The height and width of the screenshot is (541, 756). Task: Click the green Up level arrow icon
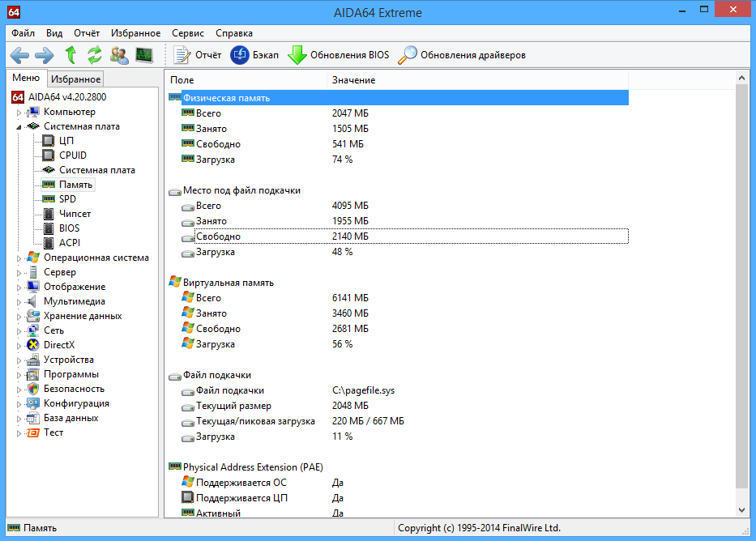coord(71,55)
